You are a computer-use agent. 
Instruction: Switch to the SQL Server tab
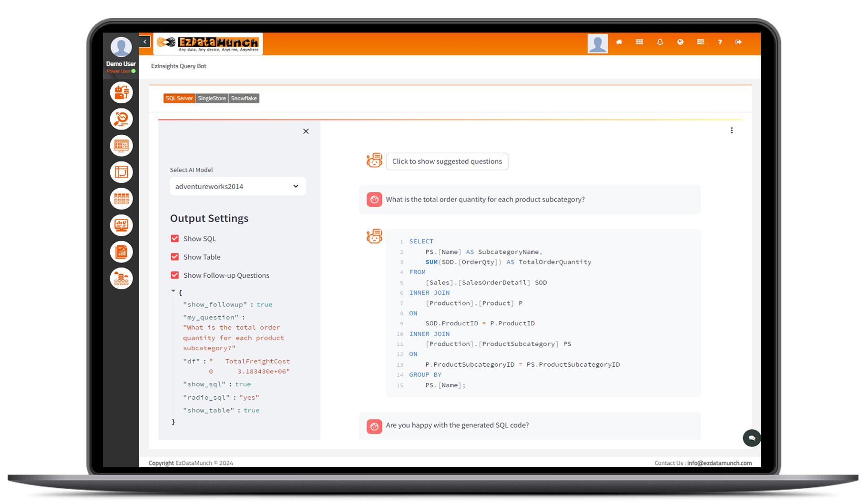point(179,98)
